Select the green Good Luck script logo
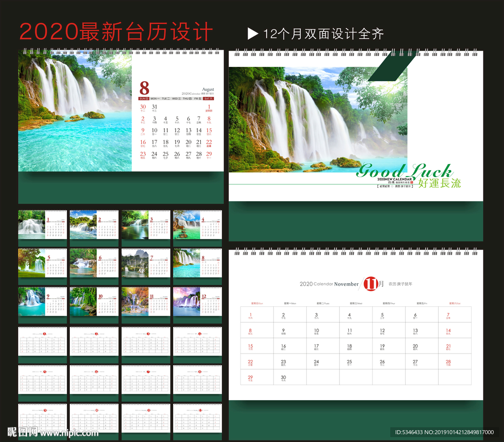The image size is (504, 442). click(x=404, y=172)
